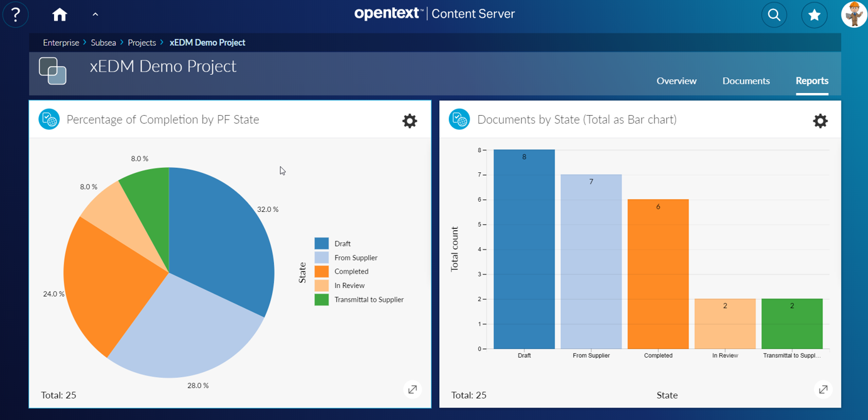The height and width of the screenshot is (420, 868).
Task: Click the xEDM Demo Project page heading
Action: point(163,66)
